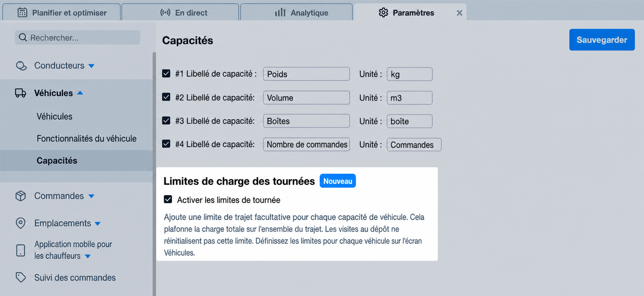Image resolution: width=644 pixels, height=296 pixels.
Task: Click the '#1 Libellé de capacité' label
Action: pos(216,74)
